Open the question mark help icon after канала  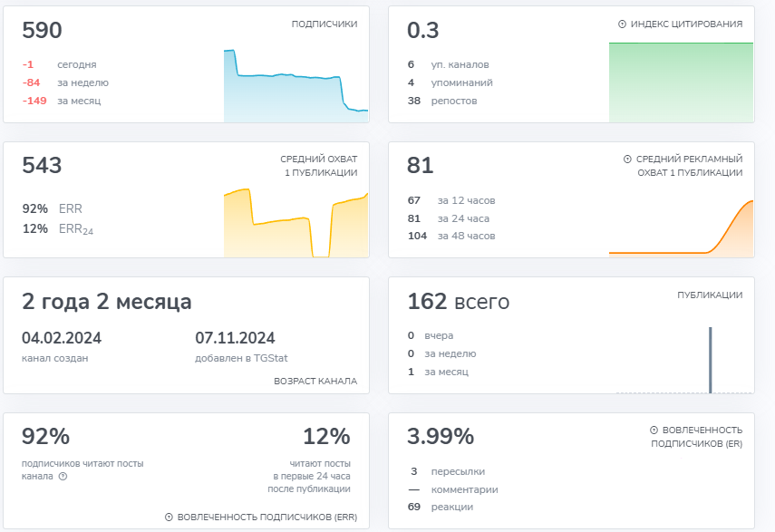coord(63,476)
